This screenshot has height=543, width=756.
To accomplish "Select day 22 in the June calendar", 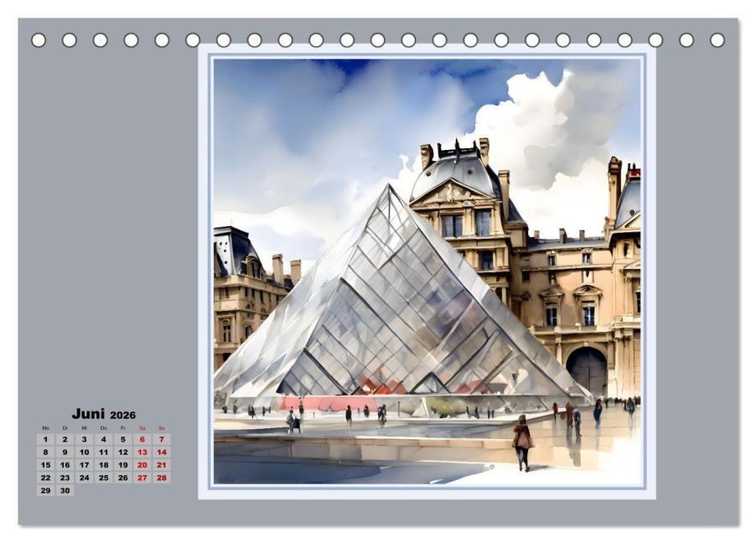I will (46, 478).
